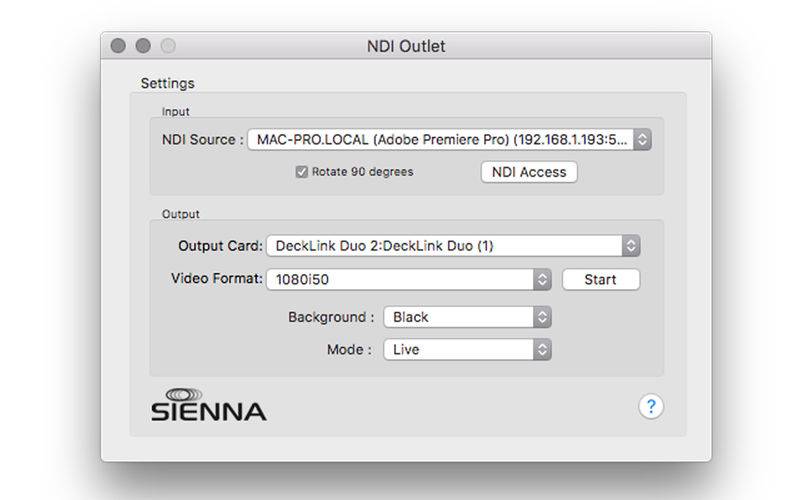Toggle the Rotate 90 degrees checkbox
This screenshot has width=800, height=500.
tap(302, 172)
